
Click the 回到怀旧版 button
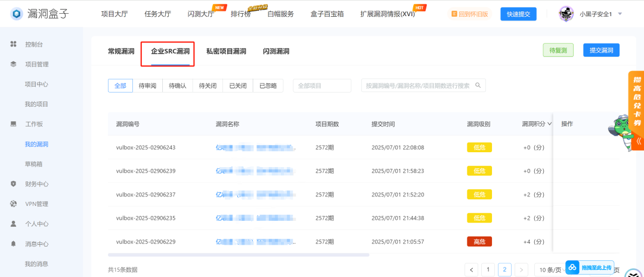coord(470,14)
